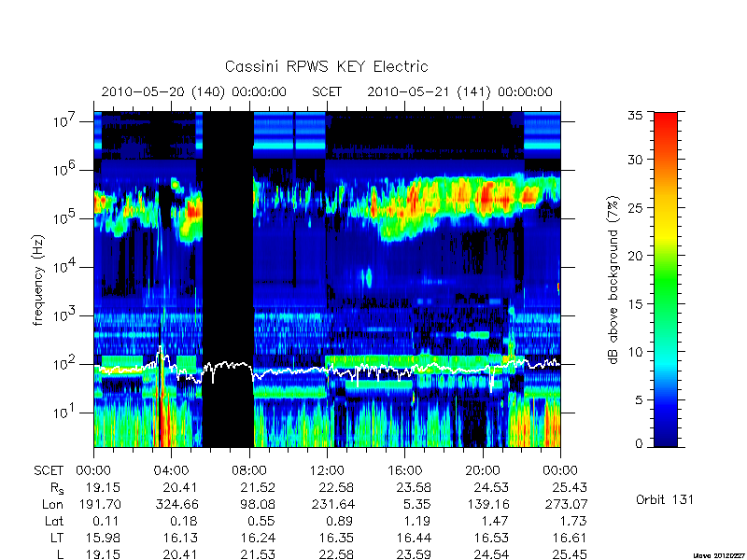Select the longitude value 324.66
Screen dimensions: 747x560
coord(176,504)
